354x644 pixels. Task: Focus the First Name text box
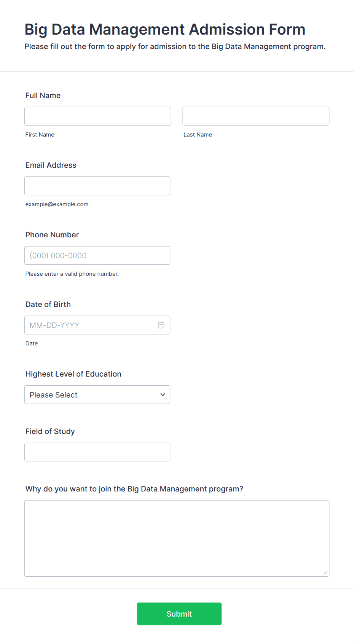98,116
